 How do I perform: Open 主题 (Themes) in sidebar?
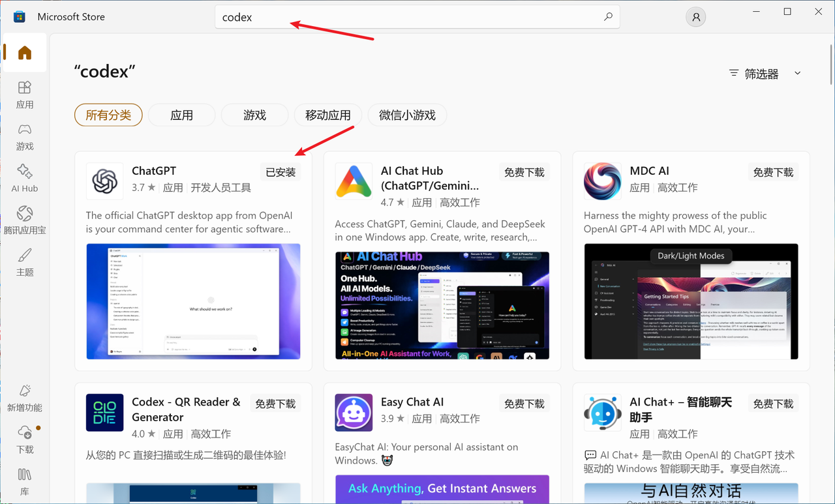click(25, 262)
